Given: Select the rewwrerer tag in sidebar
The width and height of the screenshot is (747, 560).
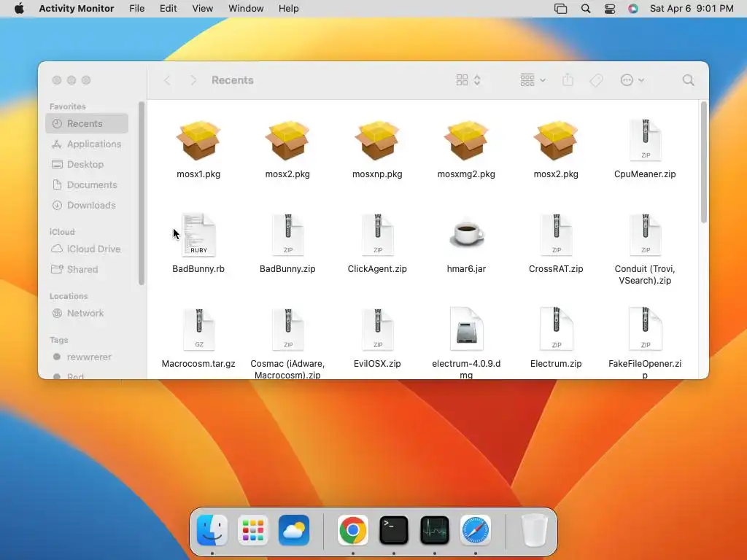Looking at the screenshot, I should pyautogui.click(x=87, y=357).
